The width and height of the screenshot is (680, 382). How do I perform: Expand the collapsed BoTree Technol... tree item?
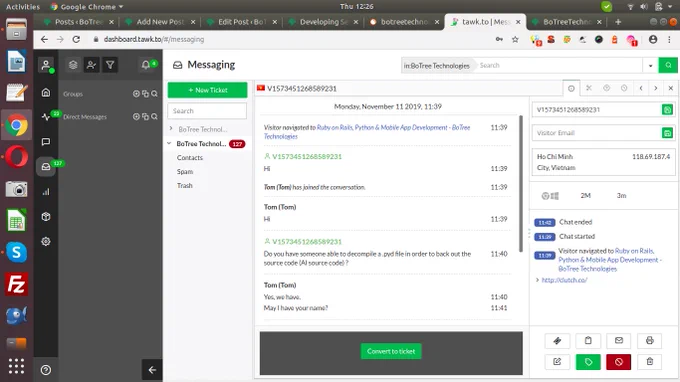pos(171,129)
